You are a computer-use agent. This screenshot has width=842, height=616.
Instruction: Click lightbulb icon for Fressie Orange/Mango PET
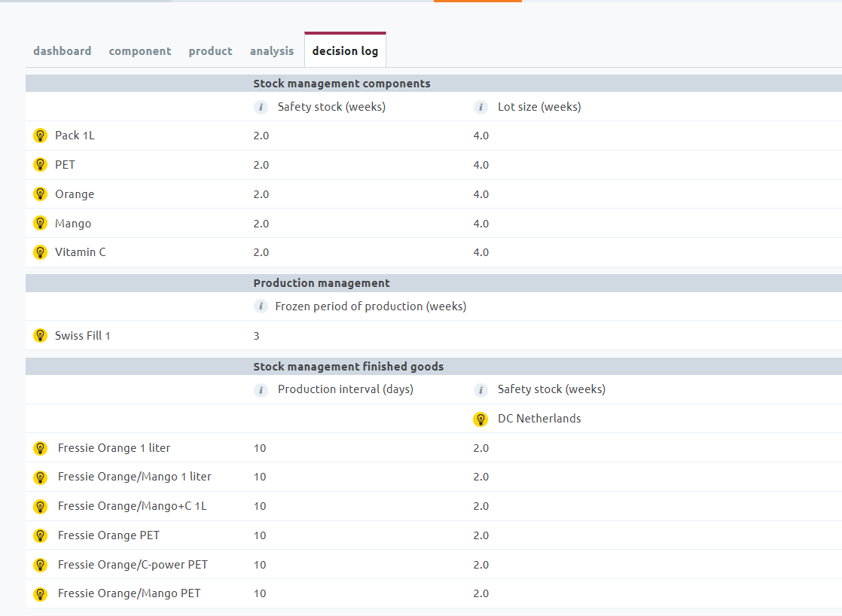(40, 594)
